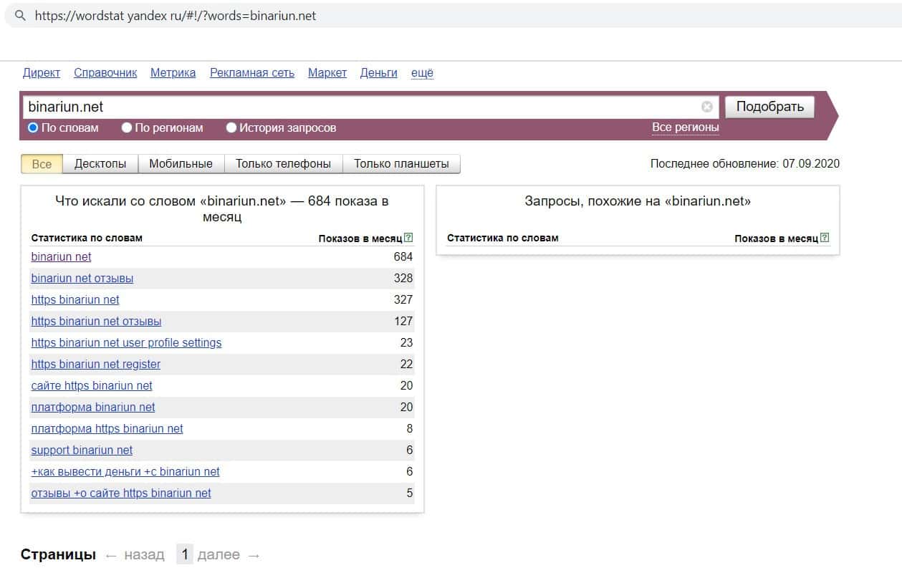
Task: Switch to the 'Десктопы' tab
Action: click(x=100, y=164)
